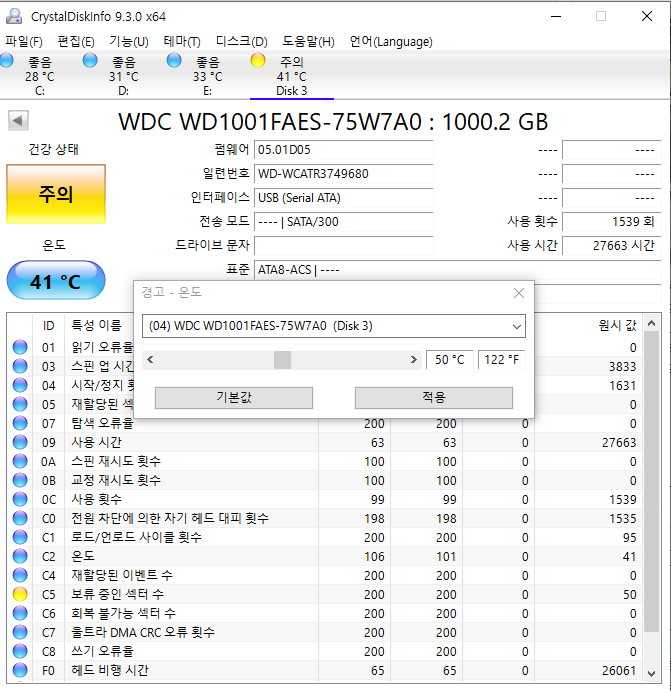671x691 pixels.
Task: Click scroll down arrow of attribute list
Action: [x=652, y=673]
